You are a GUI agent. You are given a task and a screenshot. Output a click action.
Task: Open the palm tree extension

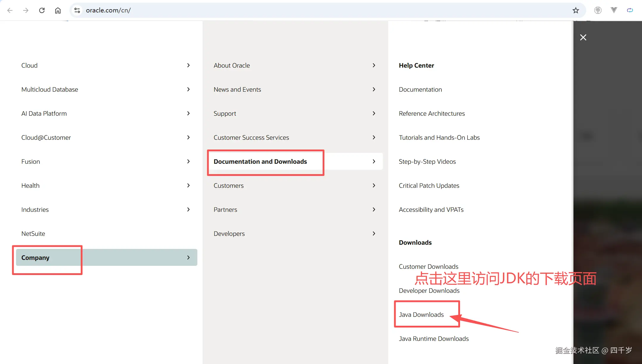(x=598, y=10)
